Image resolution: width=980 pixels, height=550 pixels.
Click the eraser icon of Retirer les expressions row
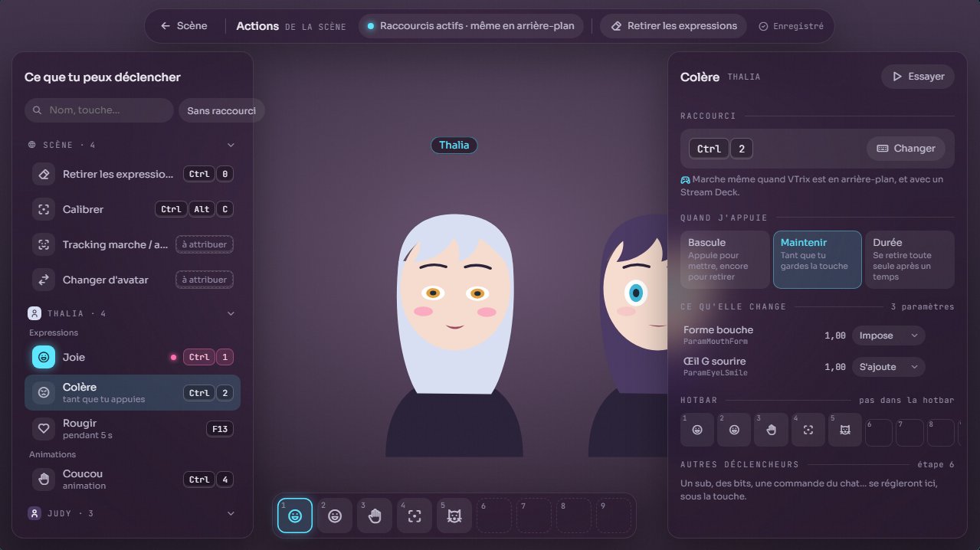[44, 174]
